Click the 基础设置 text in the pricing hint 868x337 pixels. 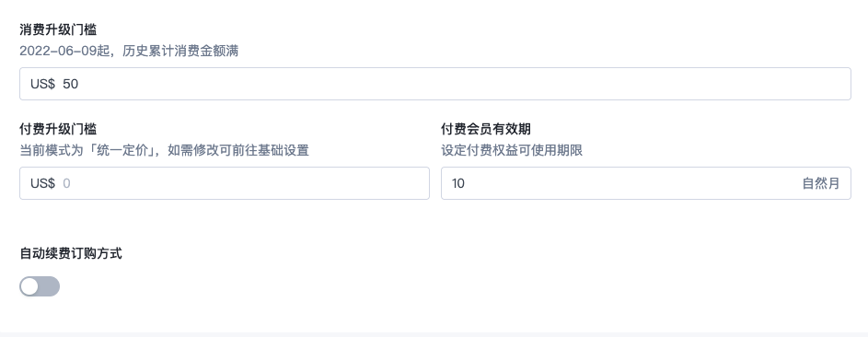pos(283,150)
